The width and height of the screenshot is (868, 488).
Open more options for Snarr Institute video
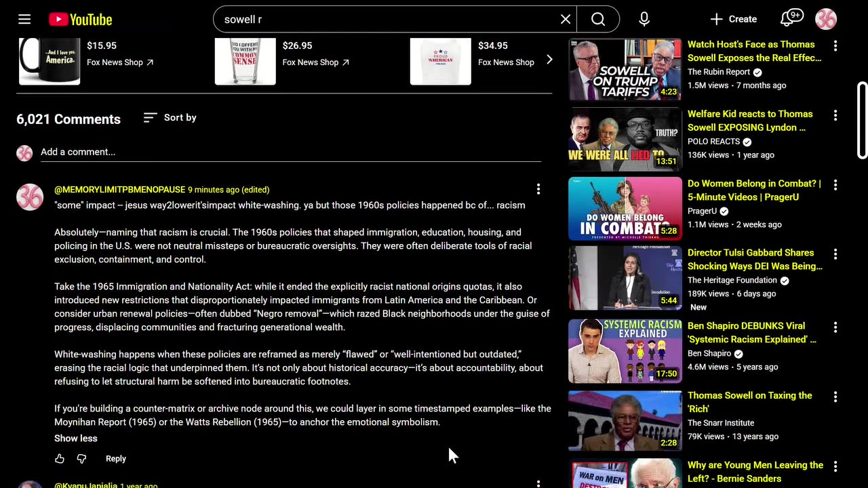tap(835, 397)
